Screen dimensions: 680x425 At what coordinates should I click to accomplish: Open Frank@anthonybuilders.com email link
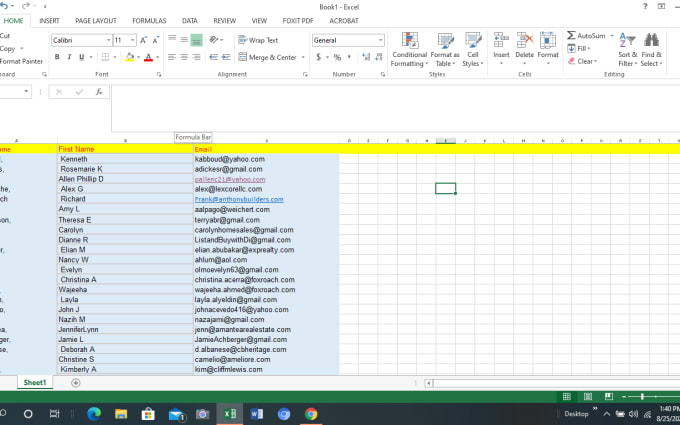[x=239, y=199]
